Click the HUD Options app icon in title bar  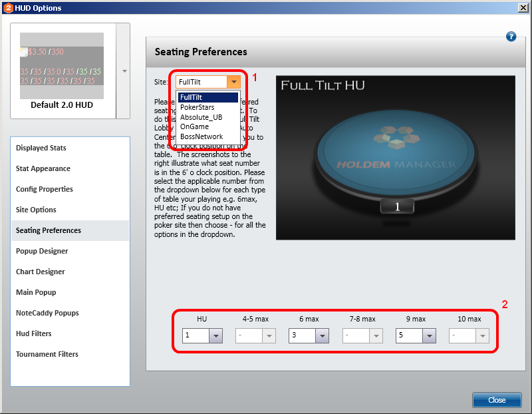pyautogui.click(x=8, y=8)
